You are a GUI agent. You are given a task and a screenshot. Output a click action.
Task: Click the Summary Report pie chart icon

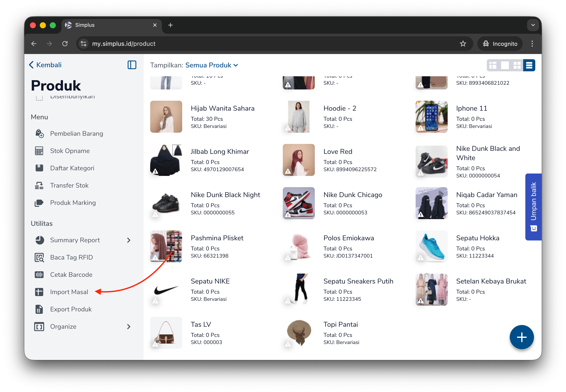(x=40, y=240)
